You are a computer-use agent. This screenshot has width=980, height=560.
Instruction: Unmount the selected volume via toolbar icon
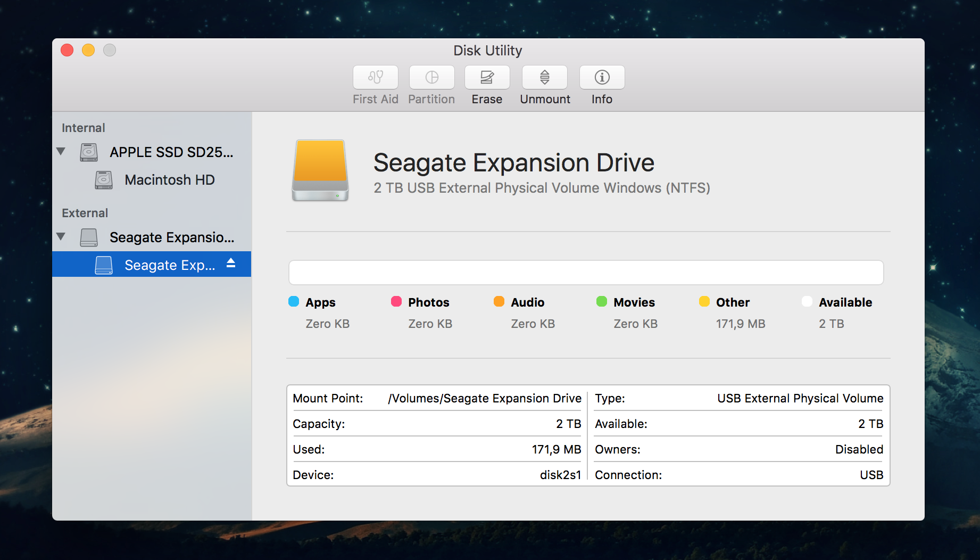(544, 77)
